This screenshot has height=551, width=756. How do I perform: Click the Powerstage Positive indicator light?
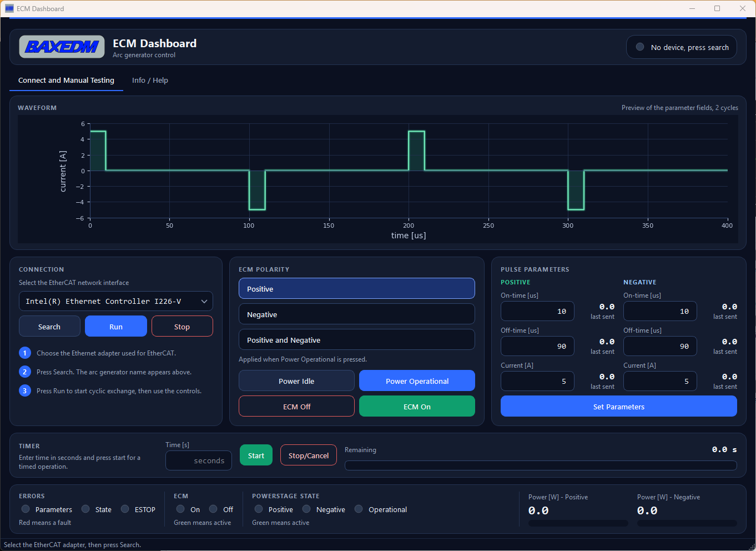pyautogui.click(x=259, y=509)
